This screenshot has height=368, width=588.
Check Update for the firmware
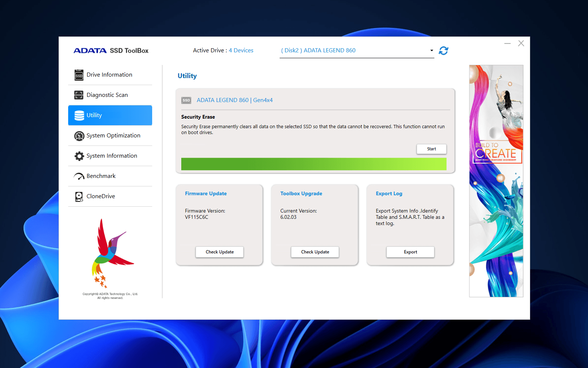point(220,252)
